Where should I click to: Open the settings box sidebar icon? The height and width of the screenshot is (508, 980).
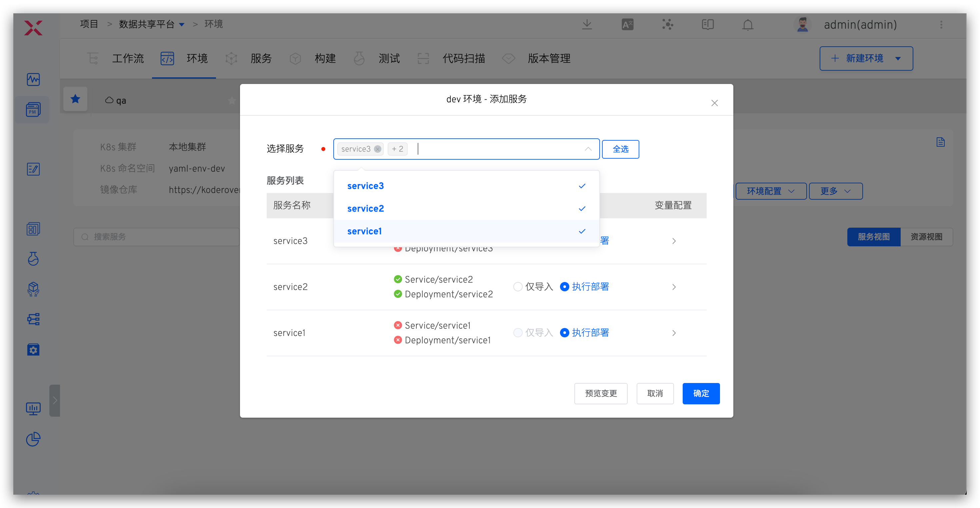click(33, 349)
